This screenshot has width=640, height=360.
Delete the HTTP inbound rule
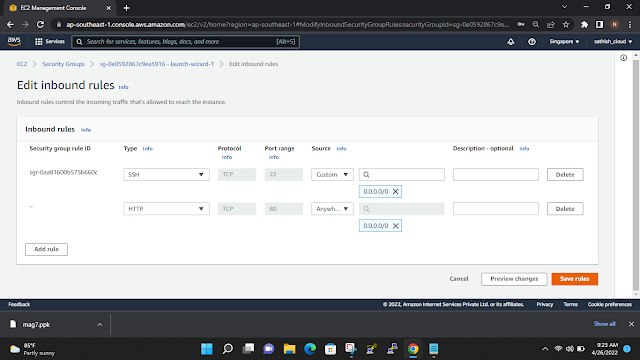(565, 209)
